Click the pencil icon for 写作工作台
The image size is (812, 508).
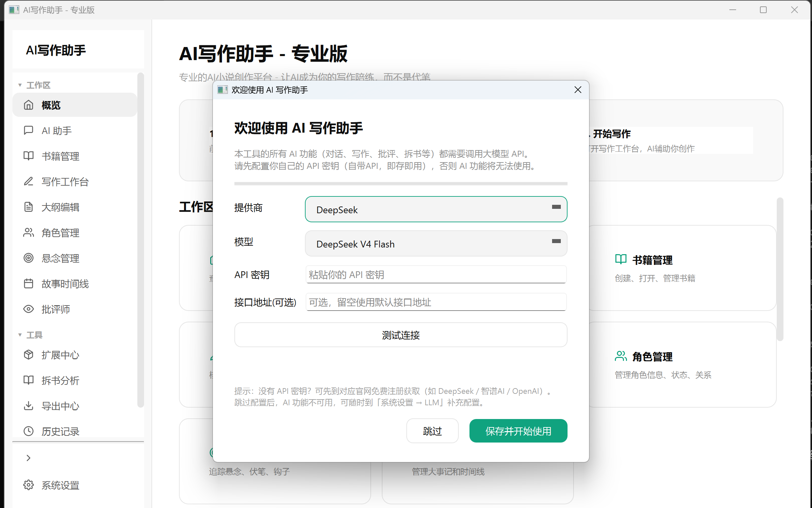[29, 181]
